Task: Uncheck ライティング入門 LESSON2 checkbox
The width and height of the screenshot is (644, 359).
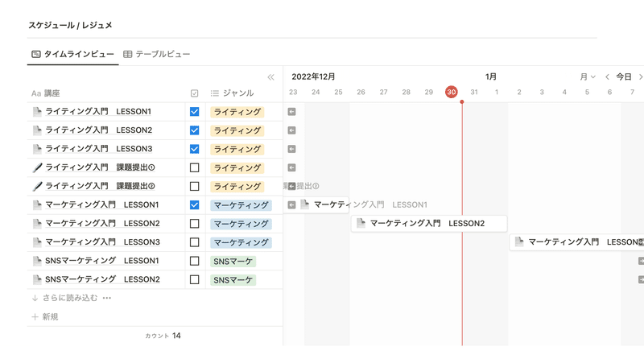Action: coord(194,130)
